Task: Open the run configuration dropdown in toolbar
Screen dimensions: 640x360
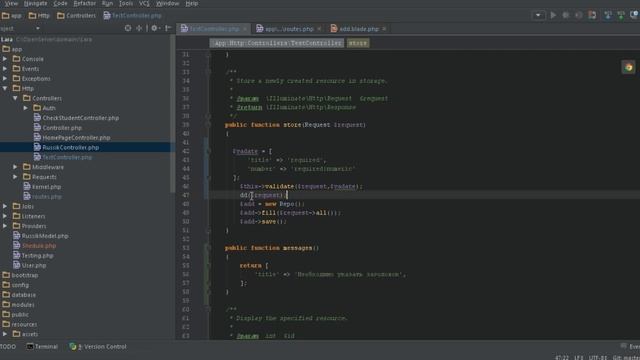Action: 538,15
